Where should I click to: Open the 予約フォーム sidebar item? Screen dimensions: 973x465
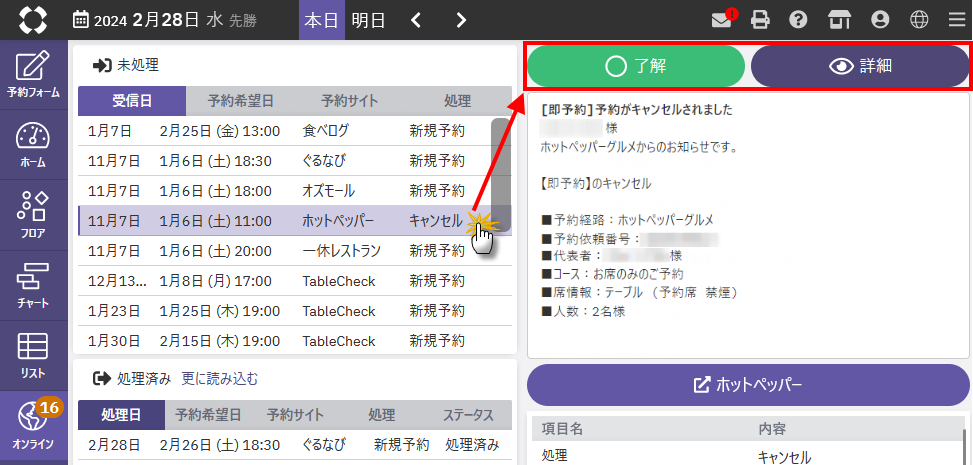[33, 75]
